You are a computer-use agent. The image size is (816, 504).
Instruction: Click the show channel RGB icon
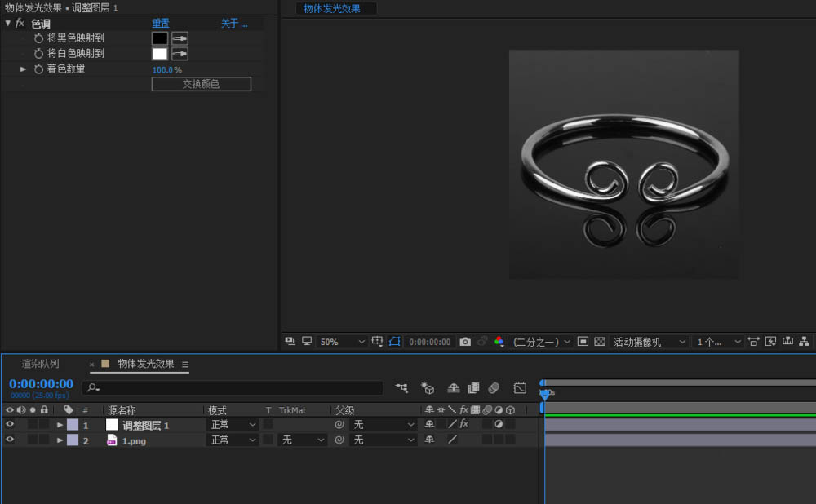pyautogui.click(x=499, y=342)
